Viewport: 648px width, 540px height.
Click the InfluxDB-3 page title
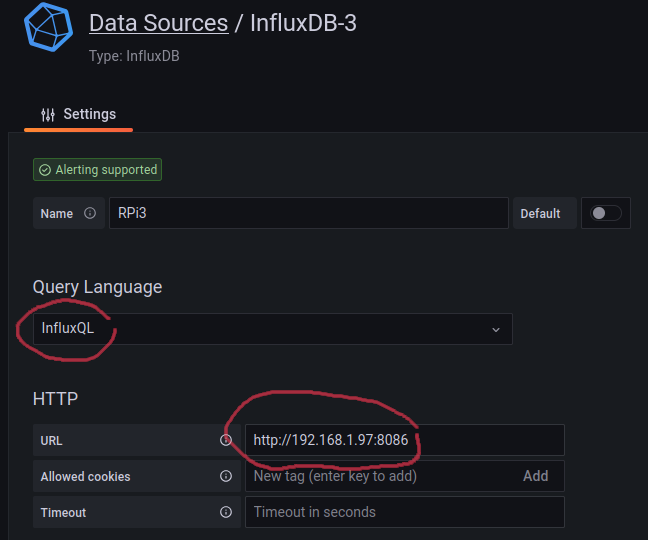pos(303,23)
